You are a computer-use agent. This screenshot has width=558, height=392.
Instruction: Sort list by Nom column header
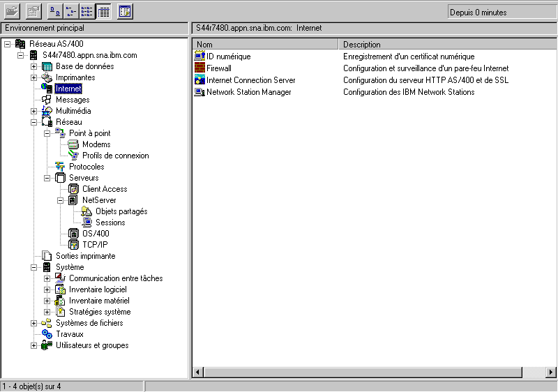click(265, 45)
